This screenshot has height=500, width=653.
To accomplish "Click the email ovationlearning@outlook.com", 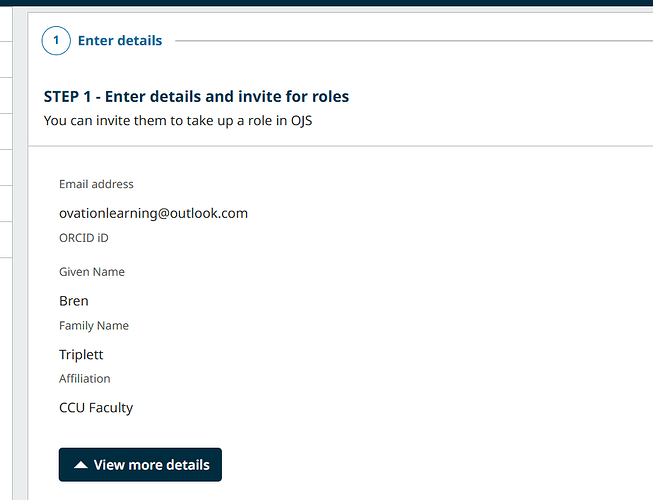I will pyautogui.click(x=153, y=213).
